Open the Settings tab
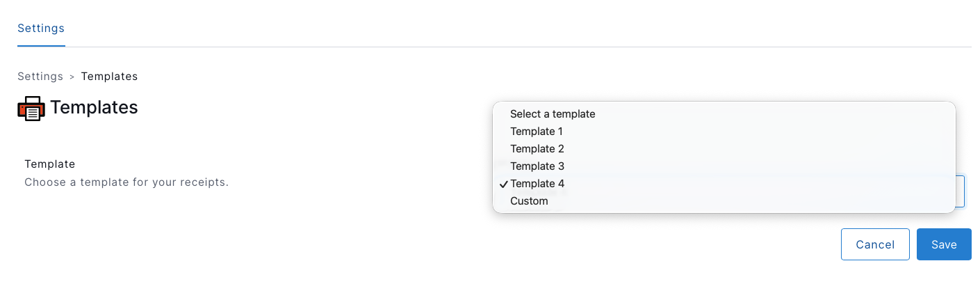Screen dimensions: 980x300 [x=41, y=29]
